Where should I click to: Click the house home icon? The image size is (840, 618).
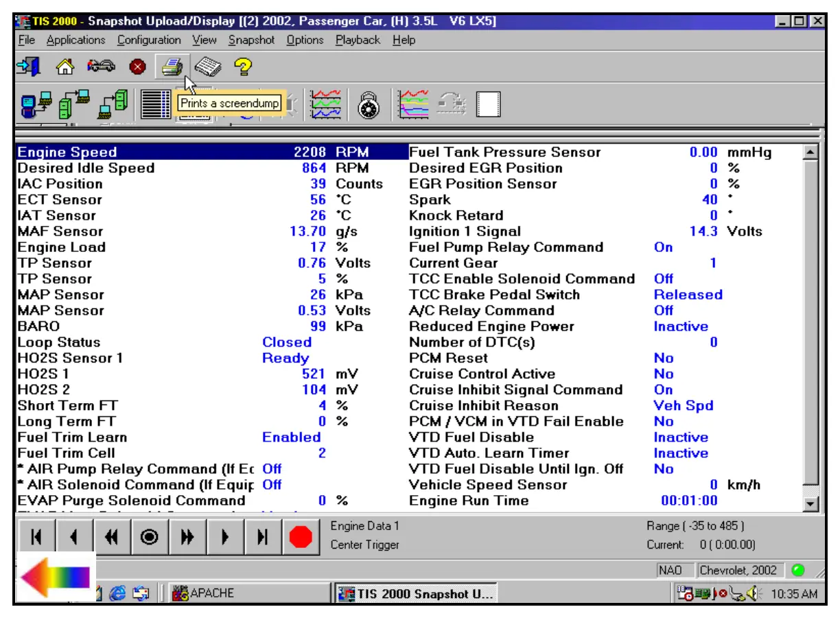click(65, 67)
